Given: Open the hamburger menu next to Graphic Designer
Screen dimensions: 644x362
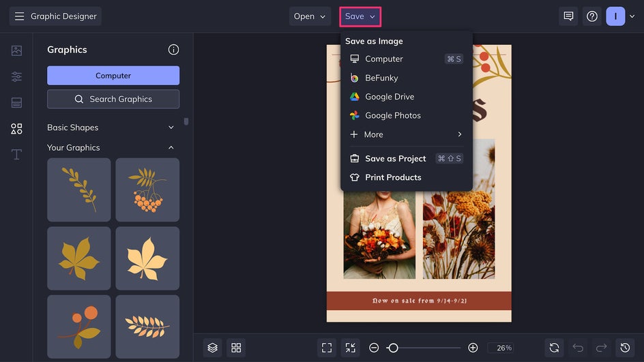Looking at the screenshot, I should 19,16.
